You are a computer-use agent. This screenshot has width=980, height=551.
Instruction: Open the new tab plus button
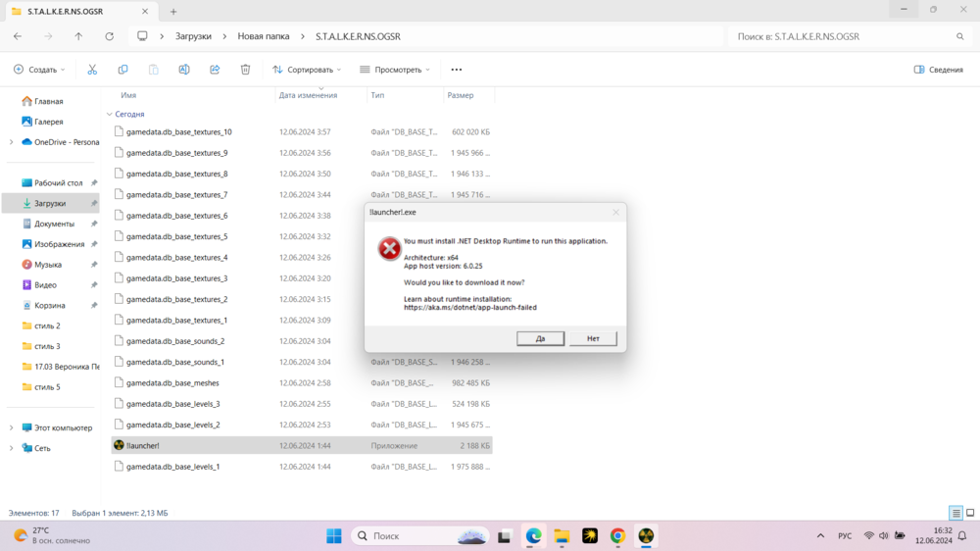click(x=173, y=12)
